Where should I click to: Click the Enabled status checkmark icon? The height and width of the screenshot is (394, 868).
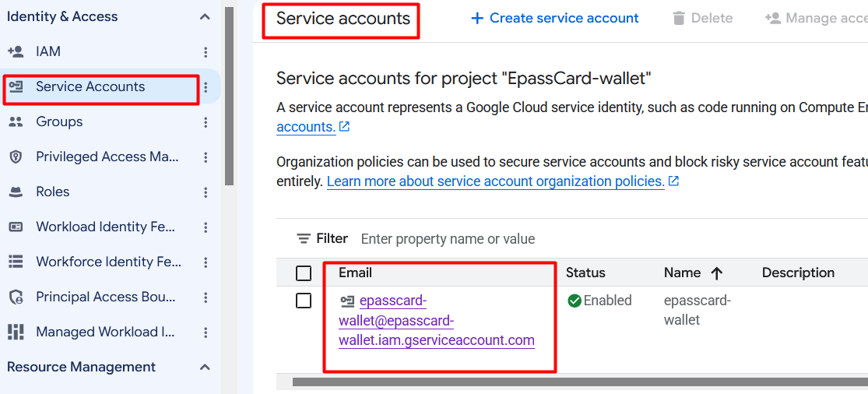point(574,301)
